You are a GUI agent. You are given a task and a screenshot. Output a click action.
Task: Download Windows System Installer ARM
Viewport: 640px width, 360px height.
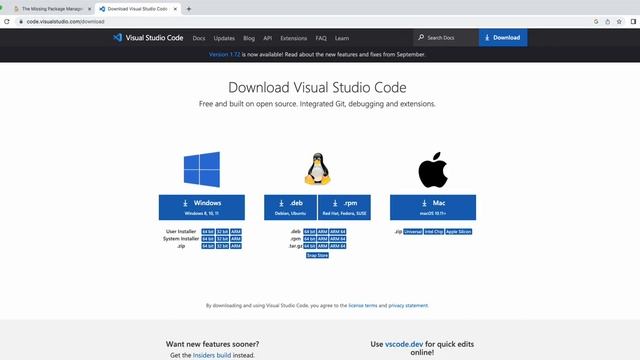click(236, 239)
